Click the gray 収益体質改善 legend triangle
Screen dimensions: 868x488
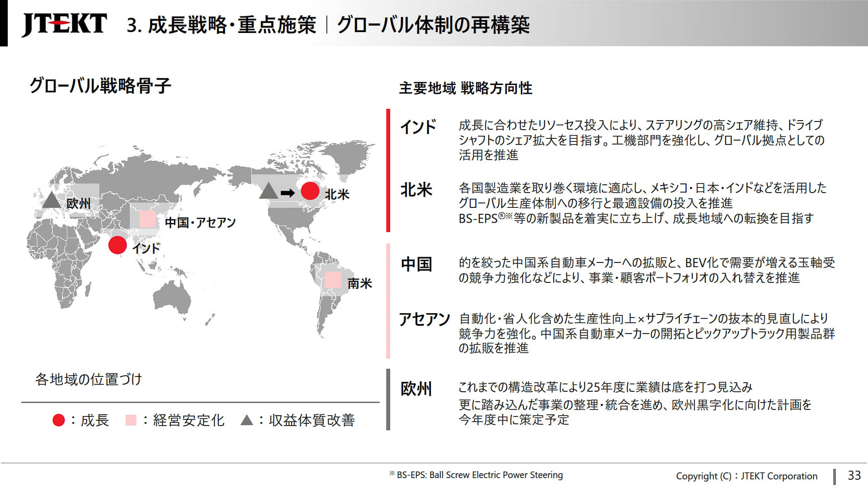click(247, 420)
